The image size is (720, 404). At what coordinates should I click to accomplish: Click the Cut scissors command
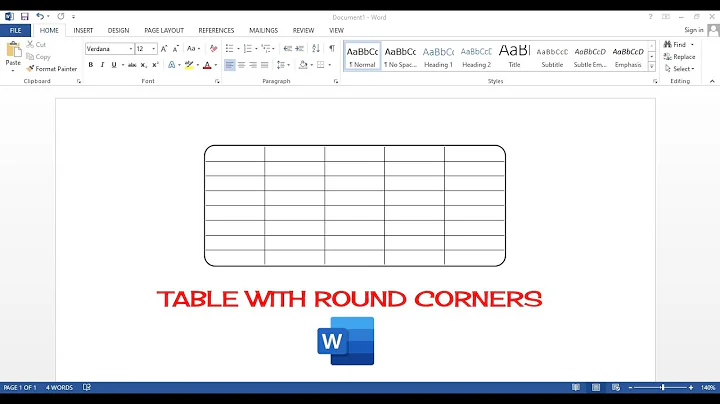[36, 44]
